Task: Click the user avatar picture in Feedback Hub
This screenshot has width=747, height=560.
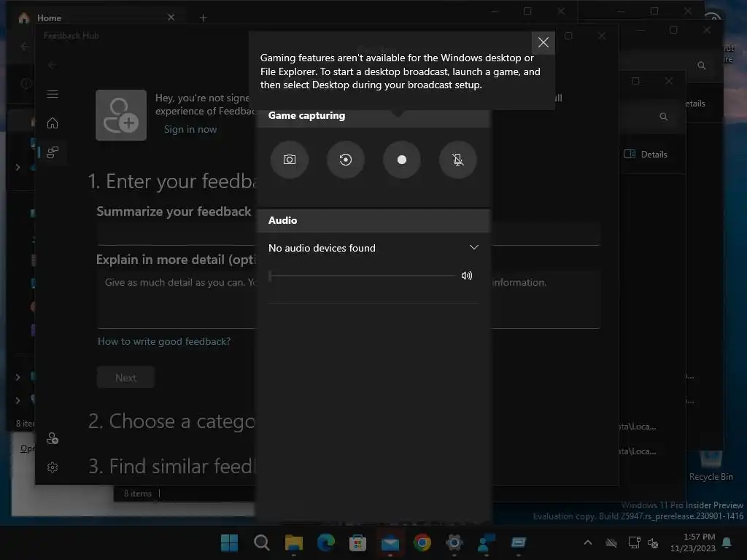Action: pos(121,114)
